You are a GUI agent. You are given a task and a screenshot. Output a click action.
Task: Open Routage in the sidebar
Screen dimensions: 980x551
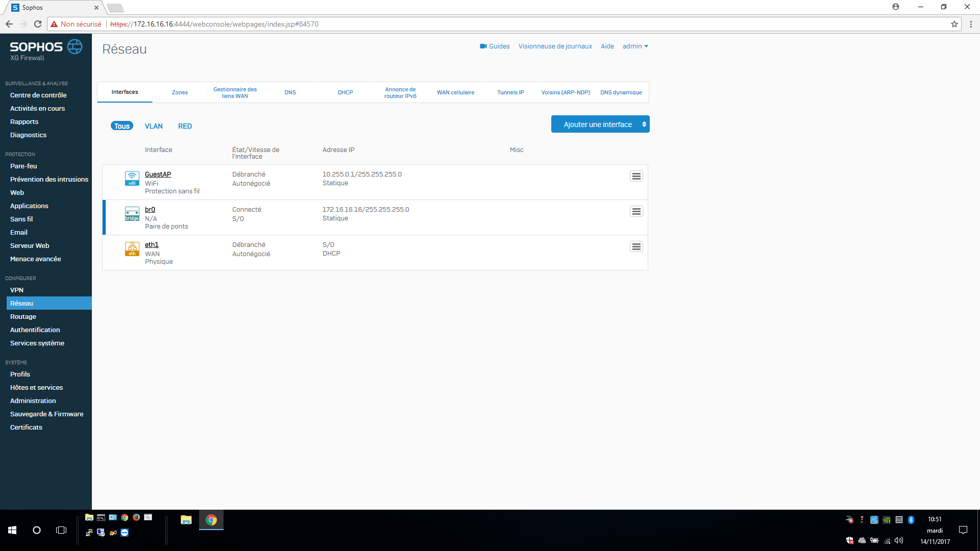23,317
